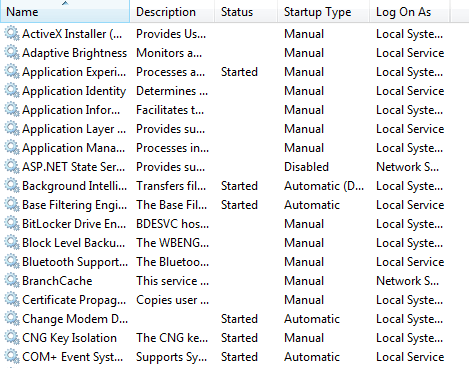Sort by the Status column header
The width and height of the screenshot is (469, 368).
[246, 12]
